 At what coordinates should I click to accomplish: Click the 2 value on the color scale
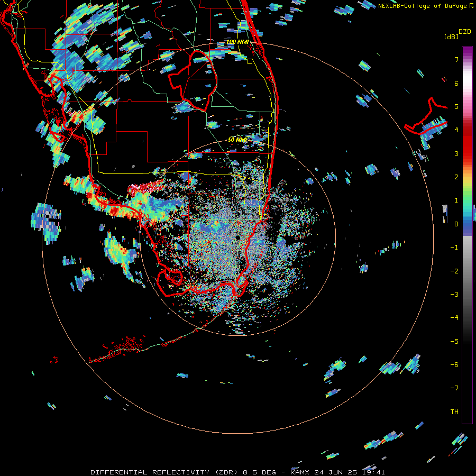point(456,177)
